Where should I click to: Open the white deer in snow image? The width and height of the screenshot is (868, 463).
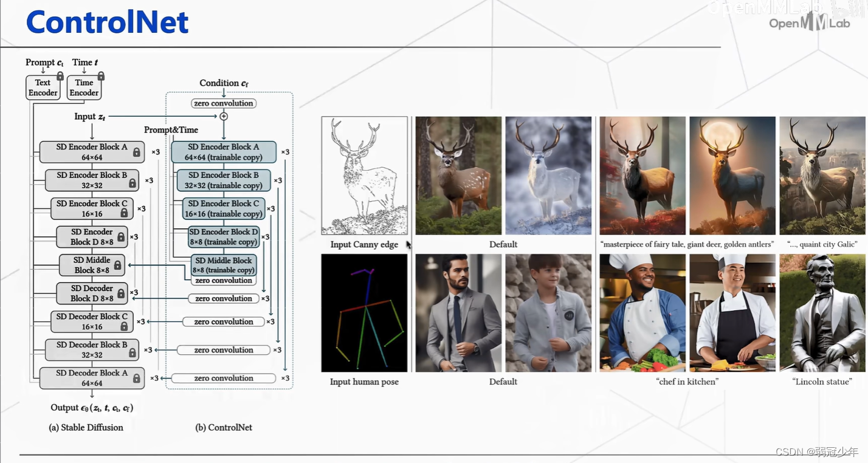point(548,176)
